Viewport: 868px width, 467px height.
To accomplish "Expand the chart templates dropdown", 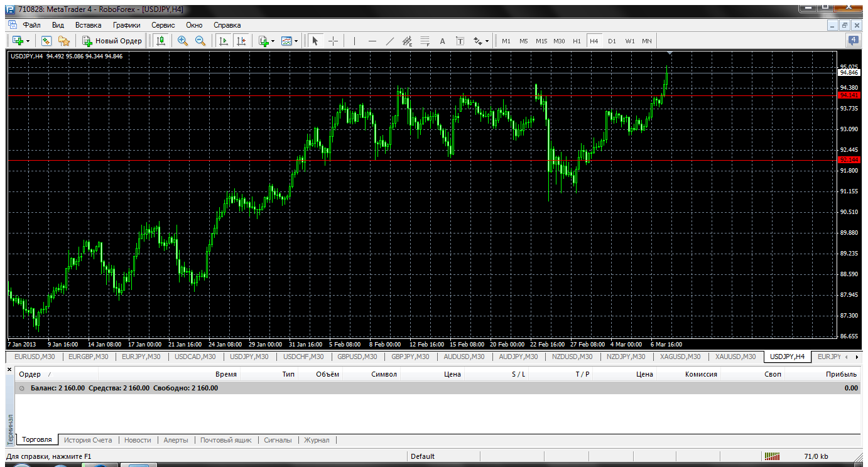I will (296, 41).
